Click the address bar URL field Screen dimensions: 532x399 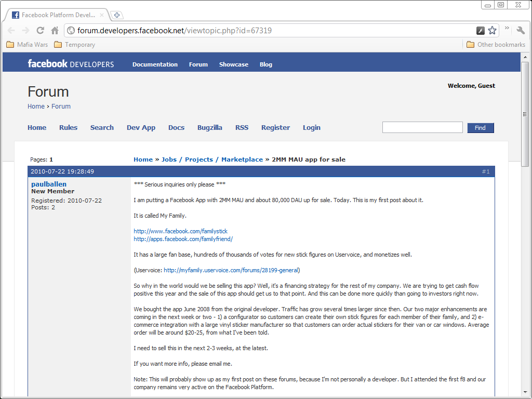271,31
